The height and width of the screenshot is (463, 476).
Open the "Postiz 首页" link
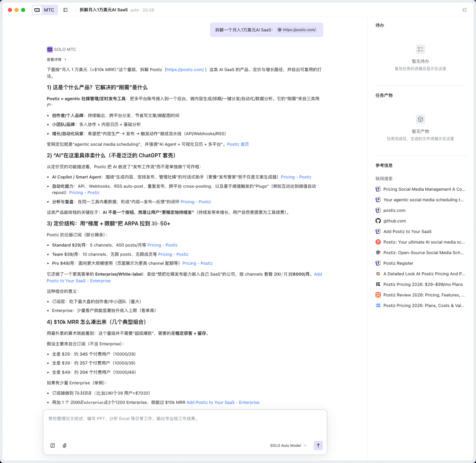[x=238, y=144]
